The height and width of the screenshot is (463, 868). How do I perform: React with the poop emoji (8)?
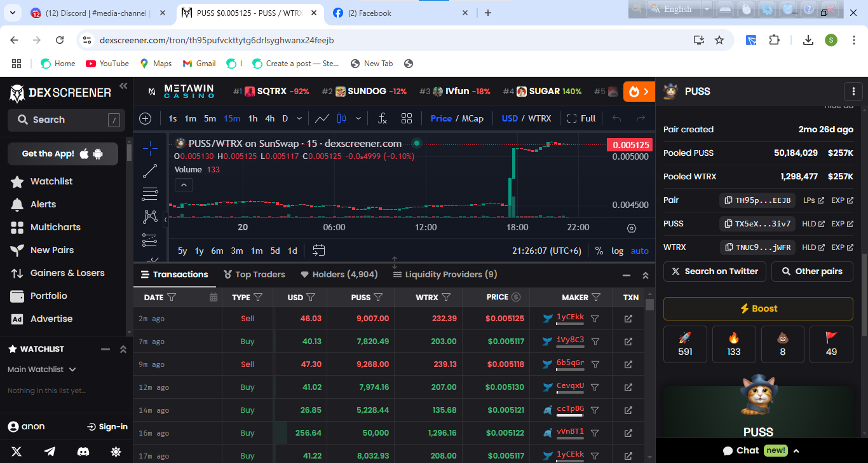tap(782, 344)
